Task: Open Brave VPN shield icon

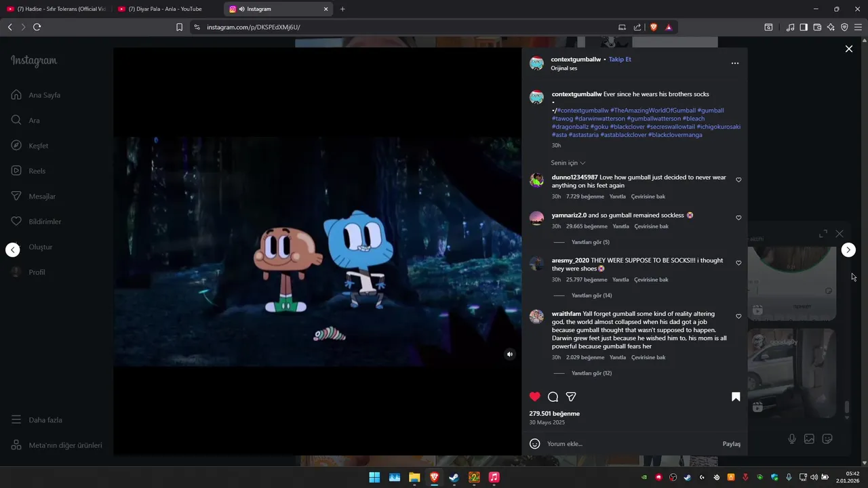Action: (x=844, y=27)
